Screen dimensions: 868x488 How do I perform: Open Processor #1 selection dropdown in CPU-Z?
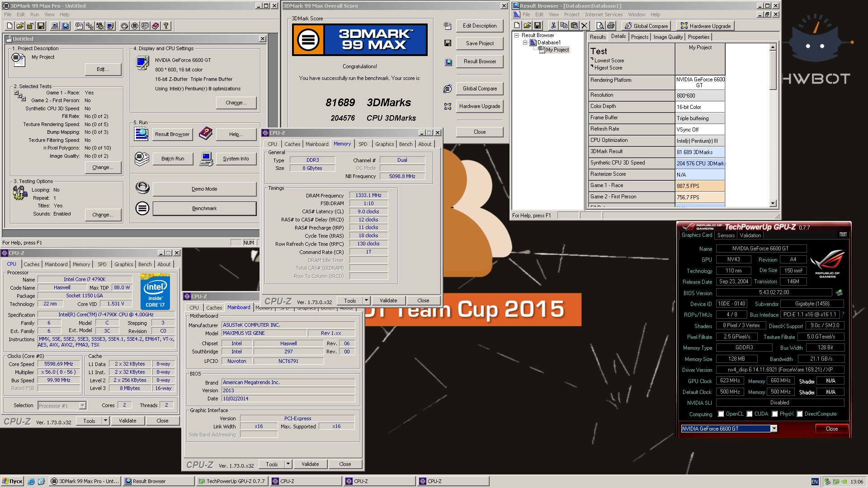[82, 406]
